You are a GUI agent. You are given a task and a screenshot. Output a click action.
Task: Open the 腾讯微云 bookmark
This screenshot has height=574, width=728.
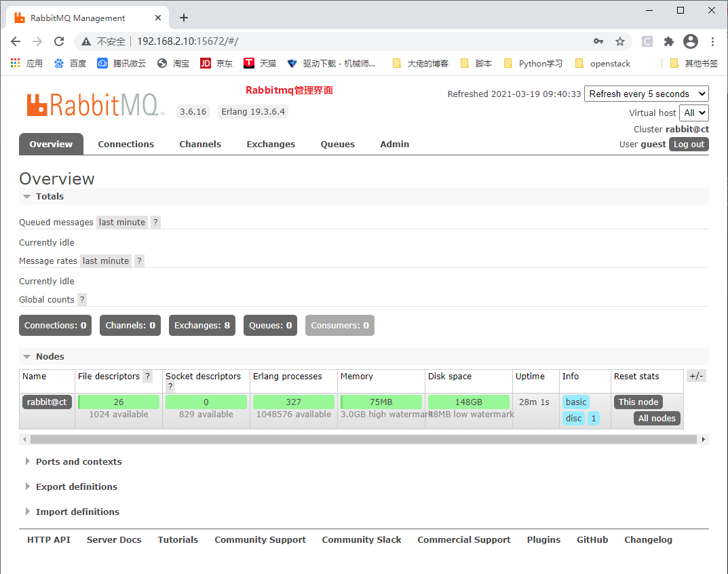click(121, 63)
